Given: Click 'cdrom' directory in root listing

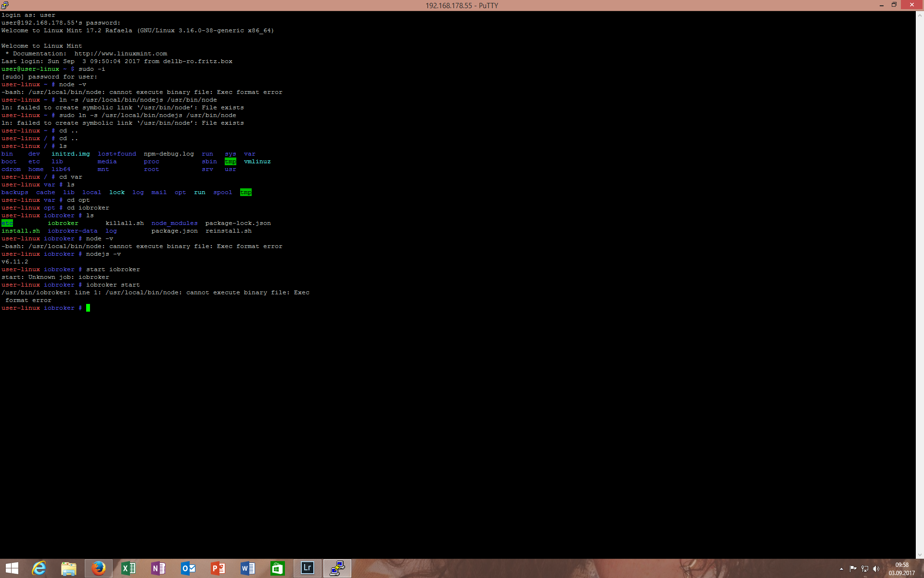Looking at the screenshot, I should click(x=11, y=169).
